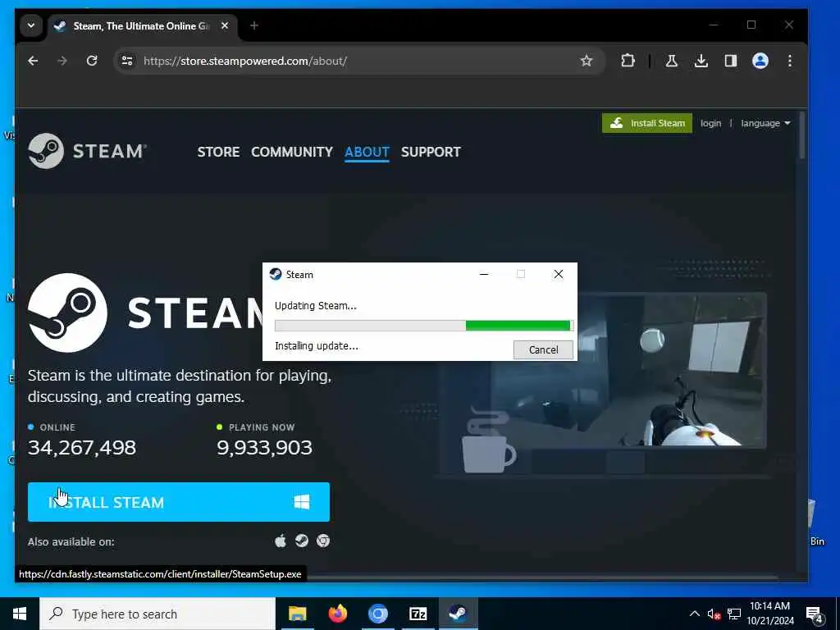This screenshot has height=630, width=840.
Task: Show Chrome downloads tray
Action: (701, 61)
